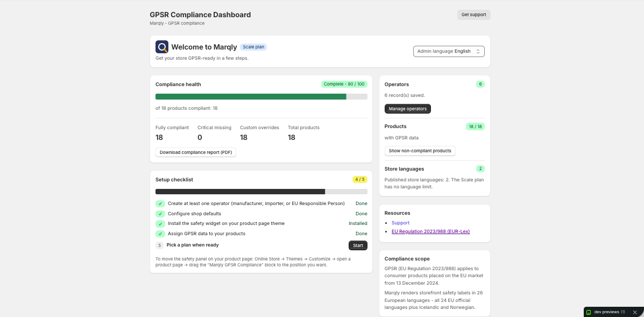Screen dimensions: 644x317
Task: Click Start button for Pick a plan
Action: click(358, 245)
